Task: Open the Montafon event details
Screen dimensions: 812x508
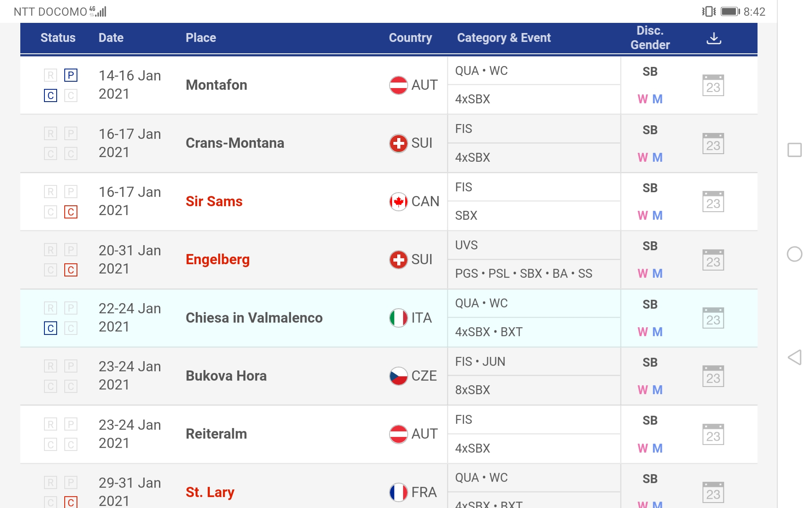Action: pyautogui.click(x=216, y=85)
